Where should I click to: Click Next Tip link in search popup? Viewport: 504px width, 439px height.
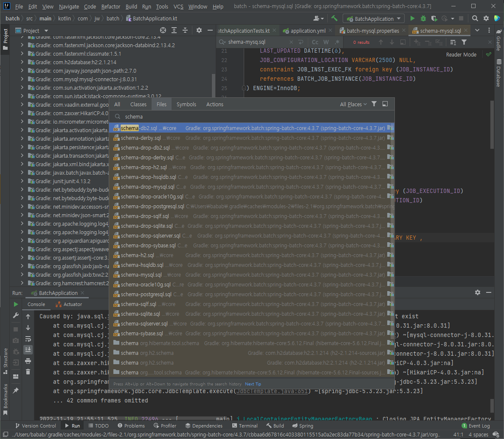(253, 384)
